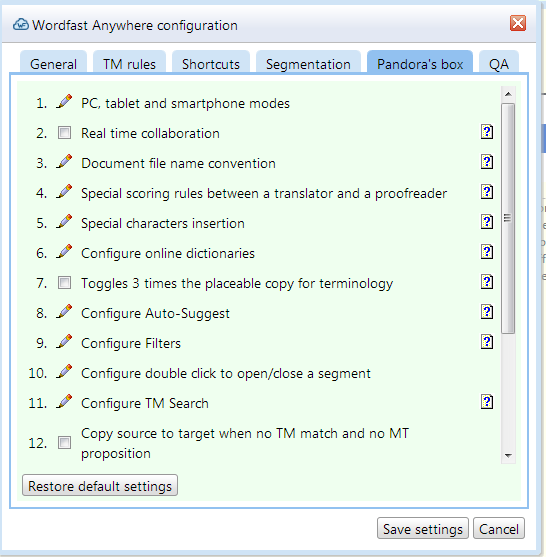This screenshot has width=546, height=557.
Task: Show help for Real time collaboration
Action: click(x=487, y=132)
